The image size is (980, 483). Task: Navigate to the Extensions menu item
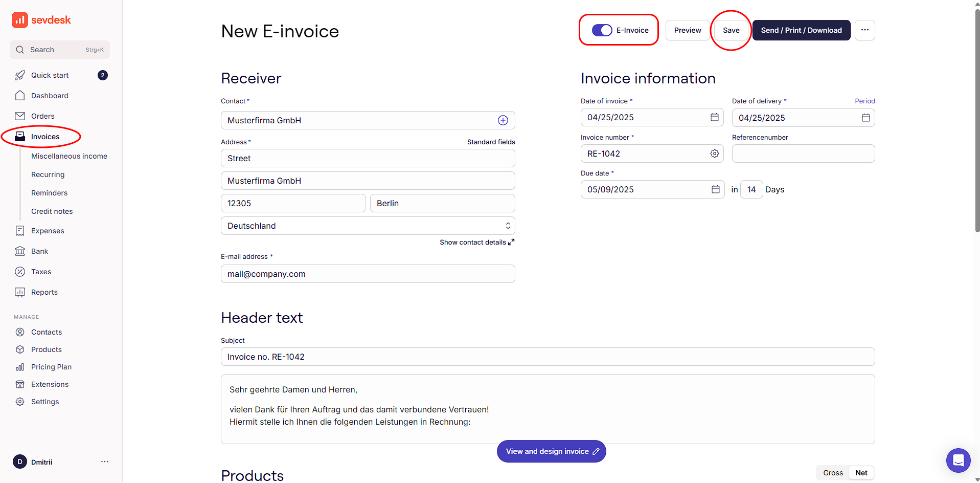(x=50, y=384)
